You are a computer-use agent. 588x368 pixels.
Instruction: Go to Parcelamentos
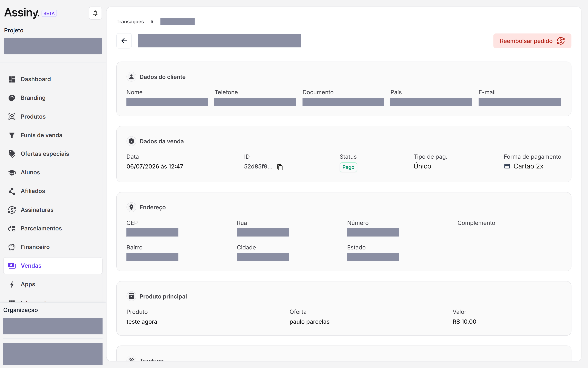53,228
